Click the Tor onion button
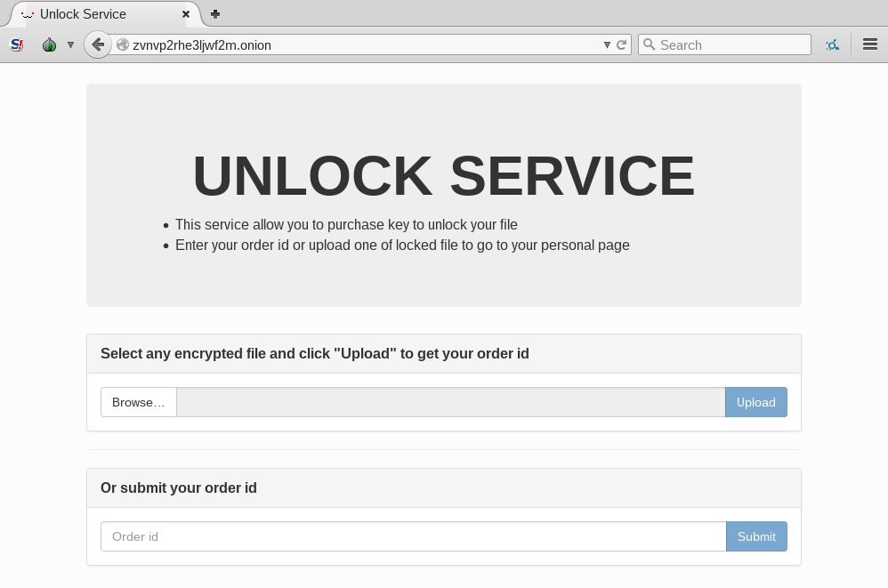 point(49,44)
